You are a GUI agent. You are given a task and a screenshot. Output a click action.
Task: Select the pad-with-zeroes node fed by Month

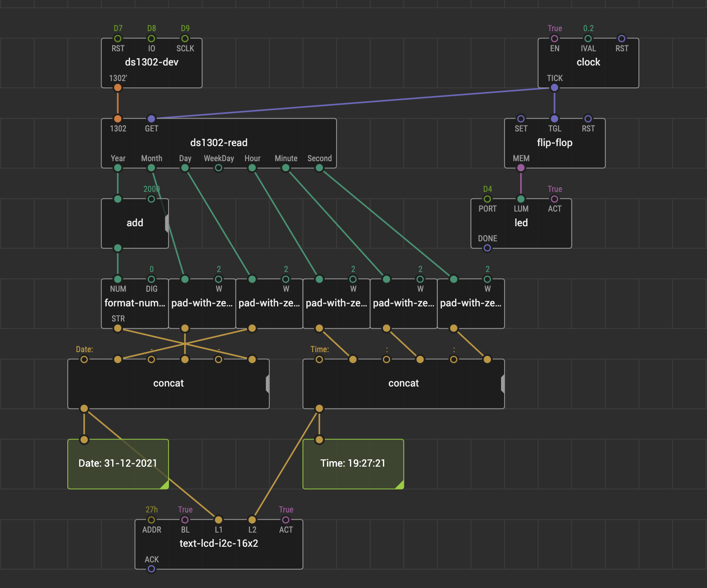coord(202,304)
